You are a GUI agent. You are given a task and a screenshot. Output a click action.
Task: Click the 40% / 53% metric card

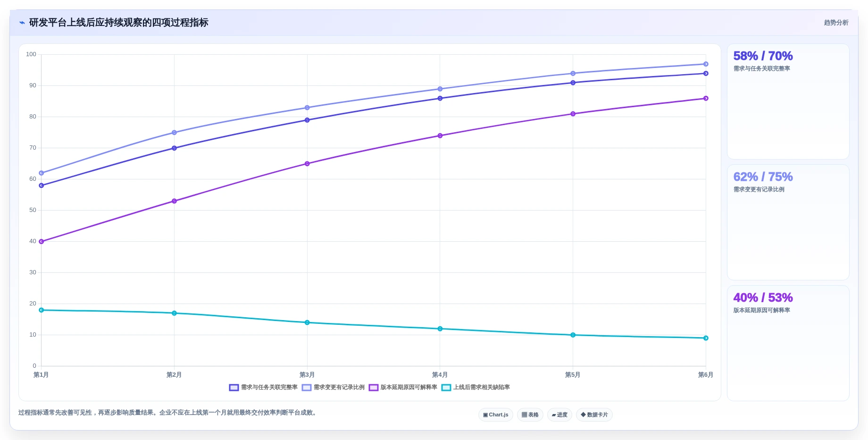coord(788,343)
